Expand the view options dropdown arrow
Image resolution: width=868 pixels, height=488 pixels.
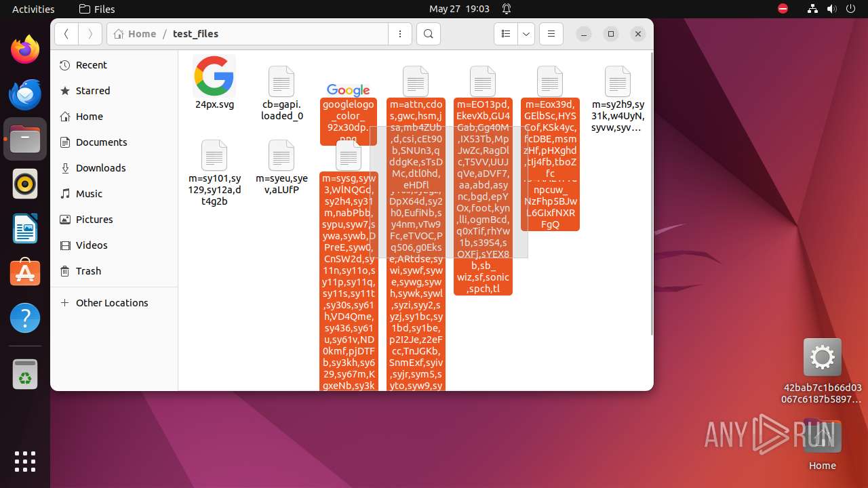tap(526, 34)
